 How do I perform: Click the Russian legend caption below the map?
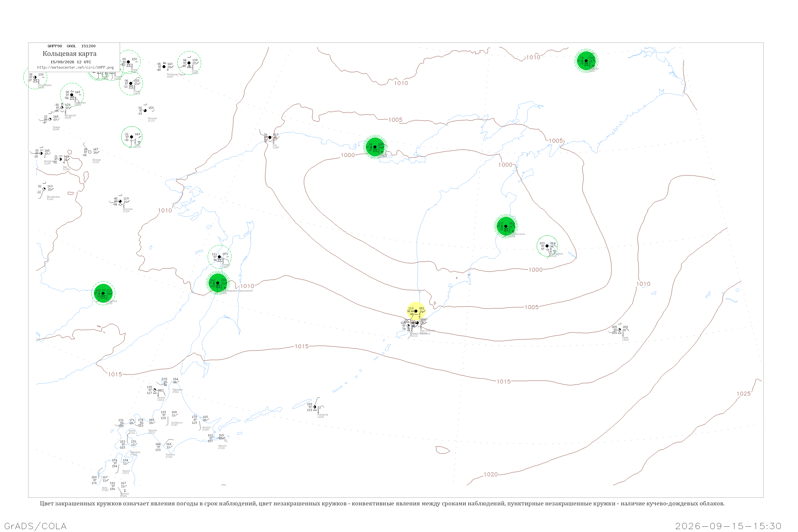(x=382, y=504)
